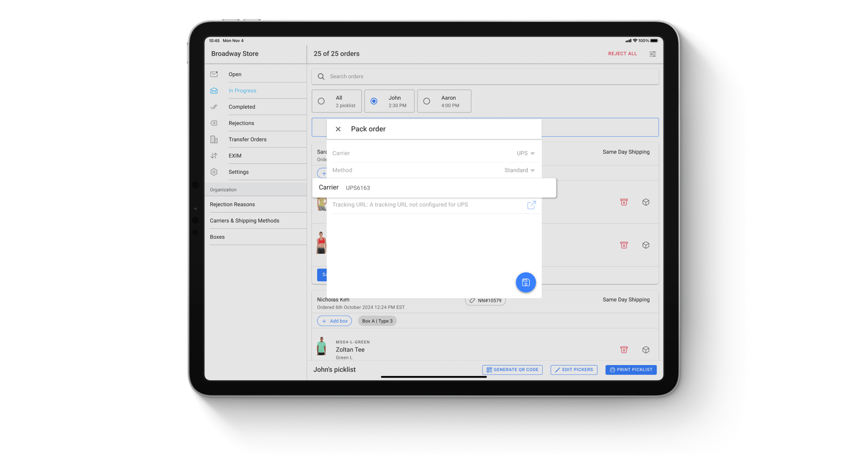Click the Open mail icon in sidebar
Viewport: 868px width, 454px height.
(x=214, y=74)
